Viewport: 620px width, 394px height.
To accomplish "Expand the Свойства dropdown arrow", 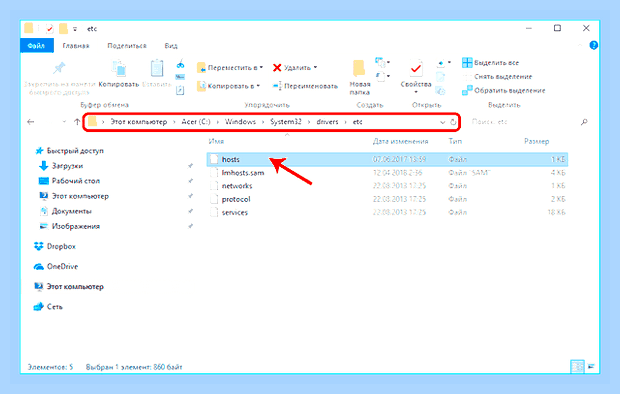I will click(x=416, y=92).
